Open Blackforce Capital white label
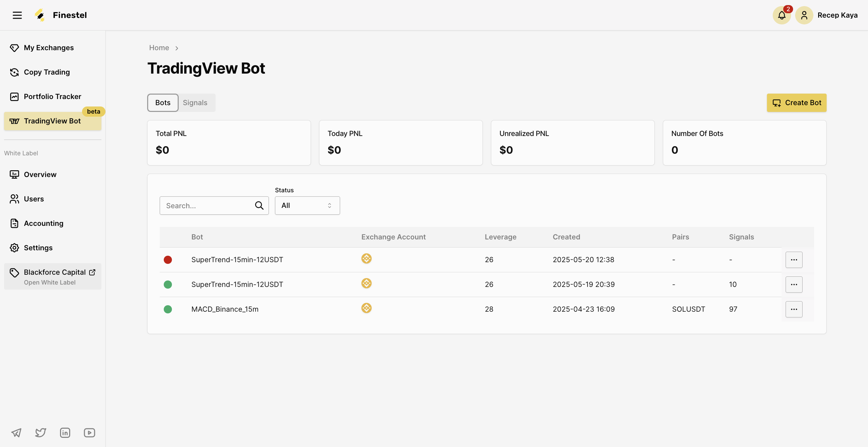The image size is (868, 447). 54,272
